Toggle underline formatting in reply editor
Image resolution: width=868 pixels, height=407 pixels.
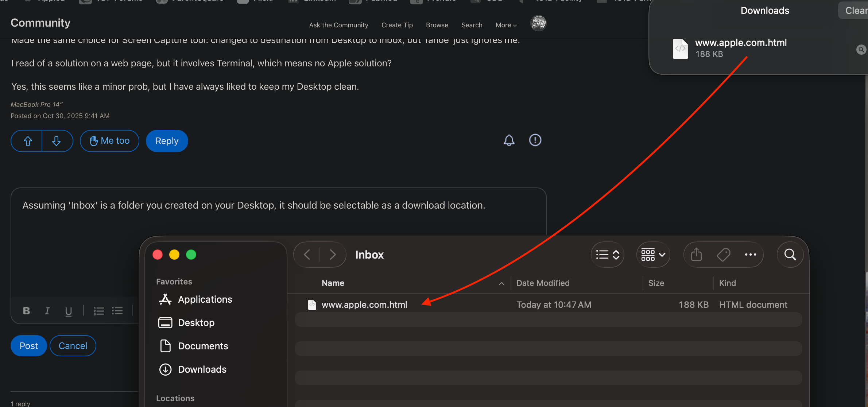68,311
